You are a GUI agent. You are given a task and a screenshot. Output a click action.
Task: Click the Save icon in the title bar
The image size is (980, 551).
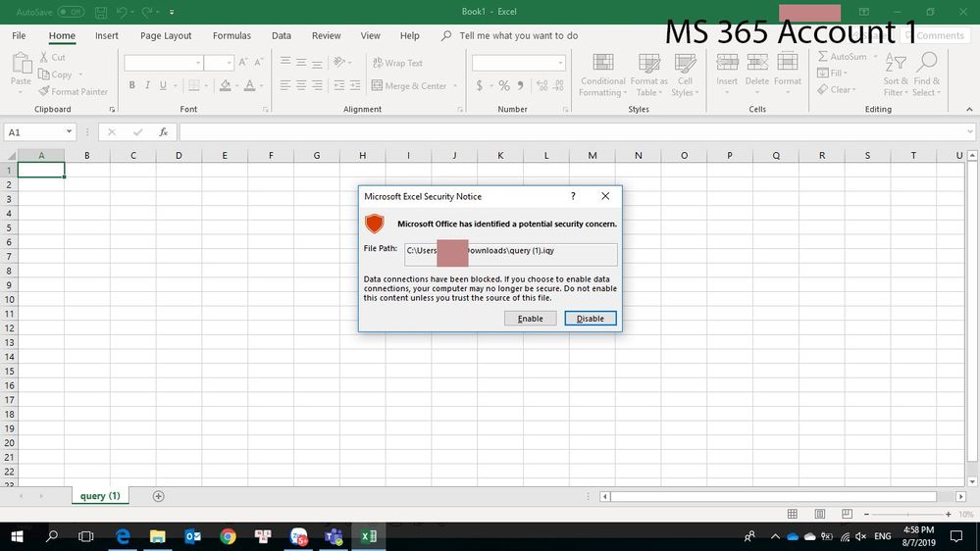(x=101, y=12)
